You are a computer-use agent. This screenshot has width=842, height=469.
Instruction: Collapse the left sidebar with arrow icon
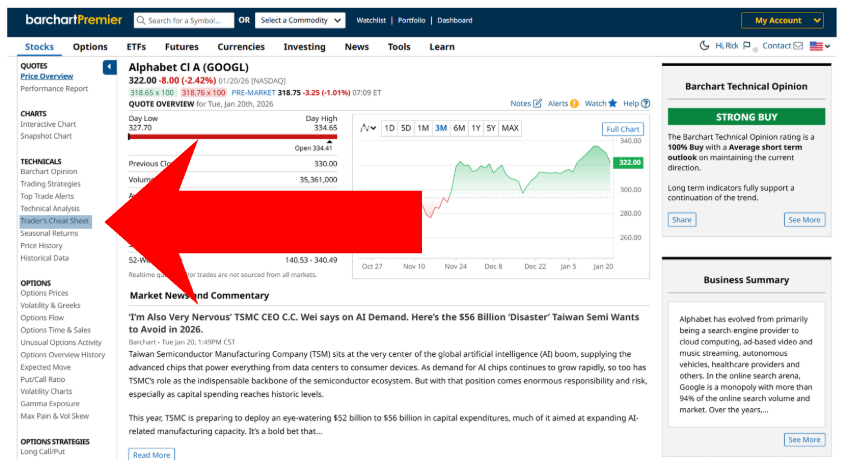pos(110,67)
